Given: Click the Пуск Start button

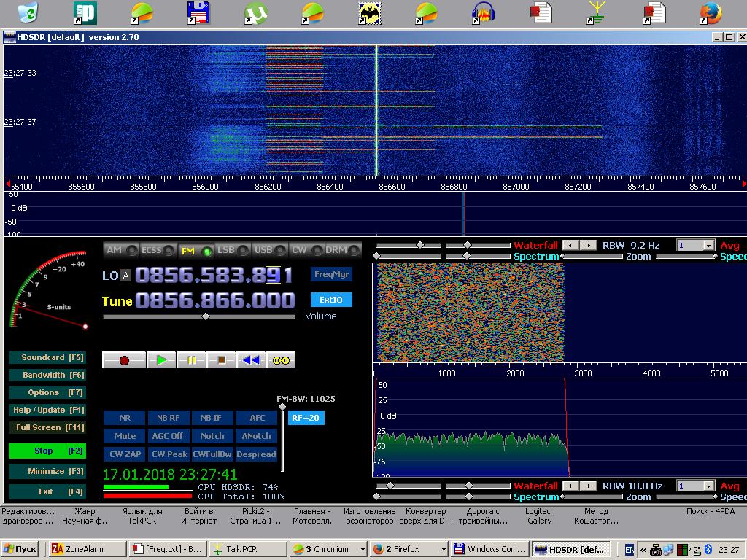Looking at the screenshot, I should click(21, 549).
